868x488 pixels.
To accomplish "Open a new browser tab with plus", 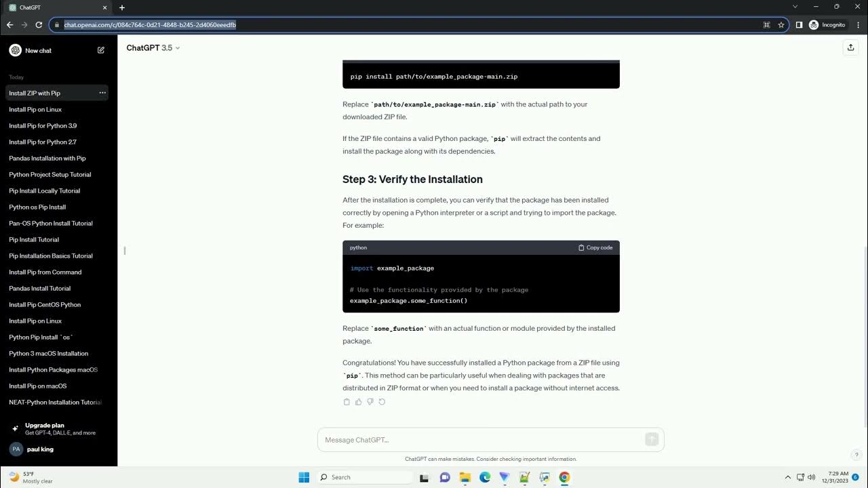I will point(122,7).
